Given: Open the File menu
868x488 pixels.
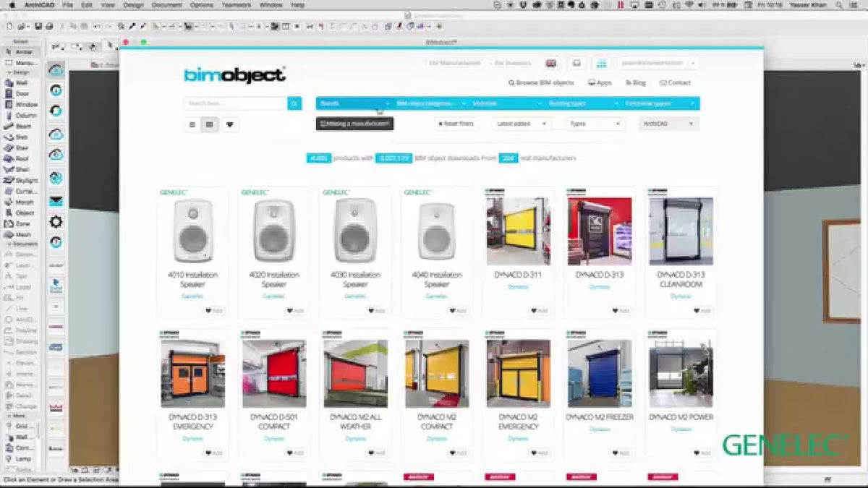Looking at the screenshot, I should [67, 5].
